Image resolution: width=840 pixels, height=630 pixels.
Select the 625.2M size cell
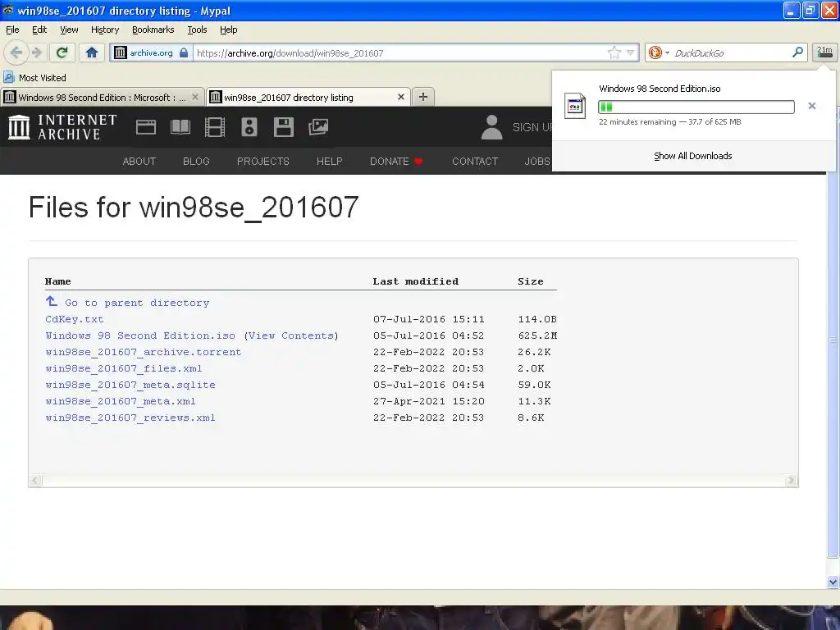[537, 336]
